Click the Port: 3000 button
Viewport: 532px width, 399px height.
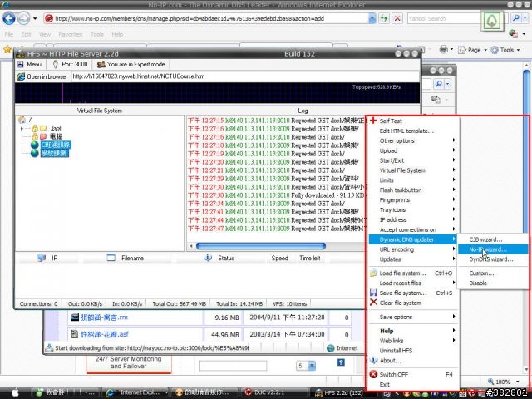[x=70, y=64]
